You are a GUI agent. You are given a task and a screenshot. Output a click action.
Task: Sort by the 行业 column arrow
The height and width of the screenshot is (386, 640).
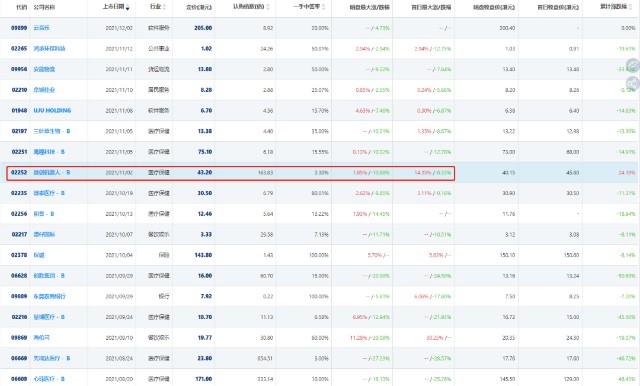point(164,7)
